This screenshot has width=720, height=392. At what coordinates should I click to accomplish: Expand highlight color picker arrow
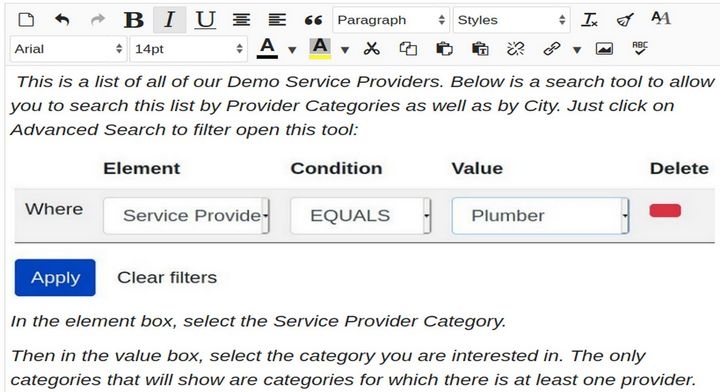(345, 50)
